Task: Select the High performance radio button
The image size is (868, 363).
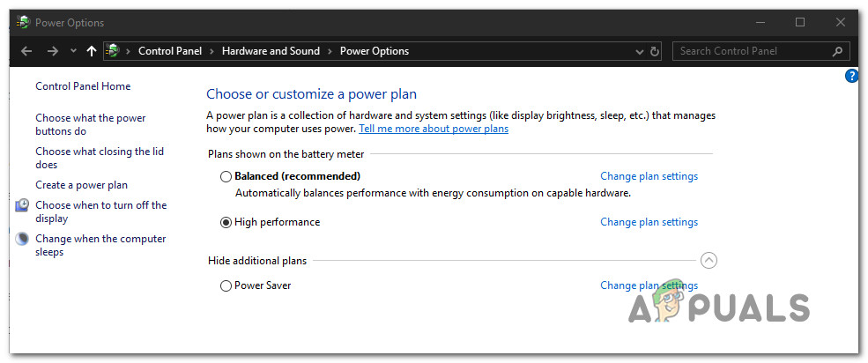Action: click(x=226, y=222)
